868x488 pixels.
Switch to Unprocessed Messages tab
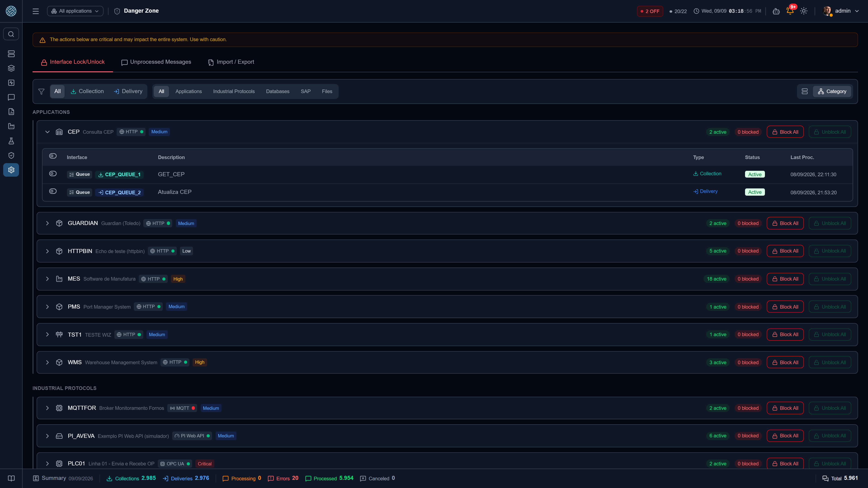tap(156, 62)
